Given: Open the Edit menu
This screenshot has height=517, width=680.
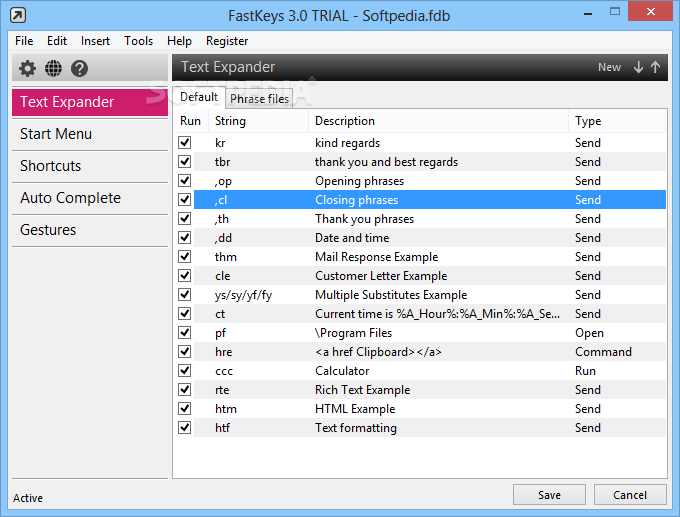Looking at the screenshot, I should pos(57,41).
